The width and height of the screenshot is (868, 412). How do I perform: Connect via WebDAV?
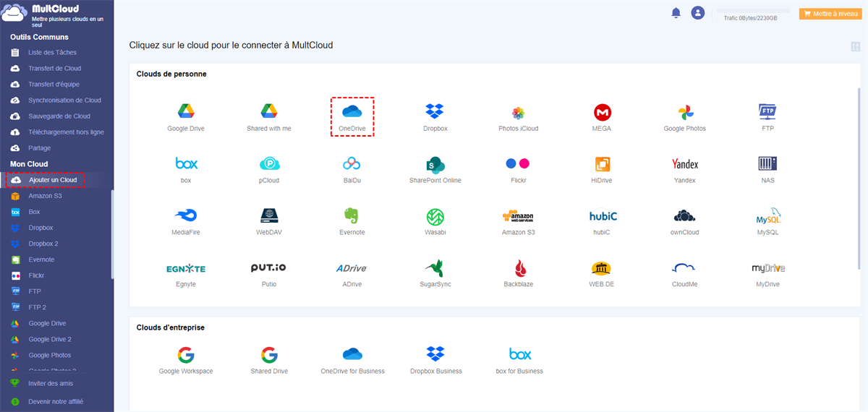pos(269,222)
